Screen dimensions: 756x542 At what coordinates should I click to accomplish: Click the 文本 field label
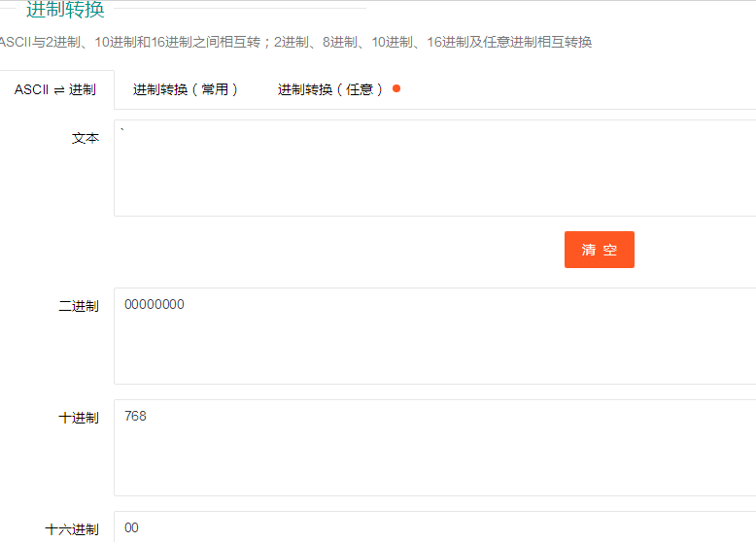tap(86, 139)
